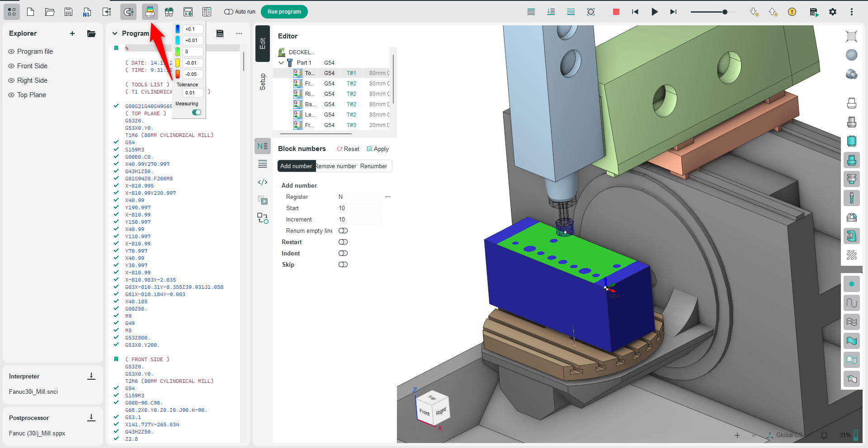Click Apply in Block numbers

[377, 149]
